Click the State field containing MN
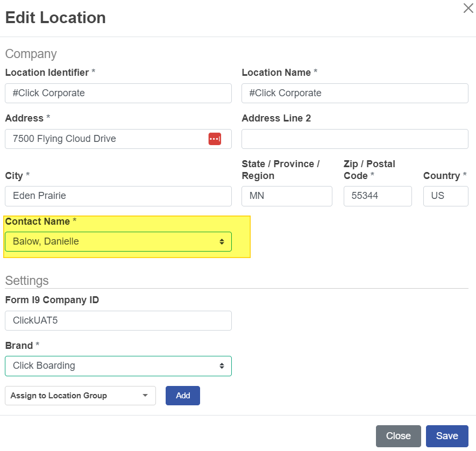This screenshot has width=476, height=451. pyautogui.click(x=287, y=196)
